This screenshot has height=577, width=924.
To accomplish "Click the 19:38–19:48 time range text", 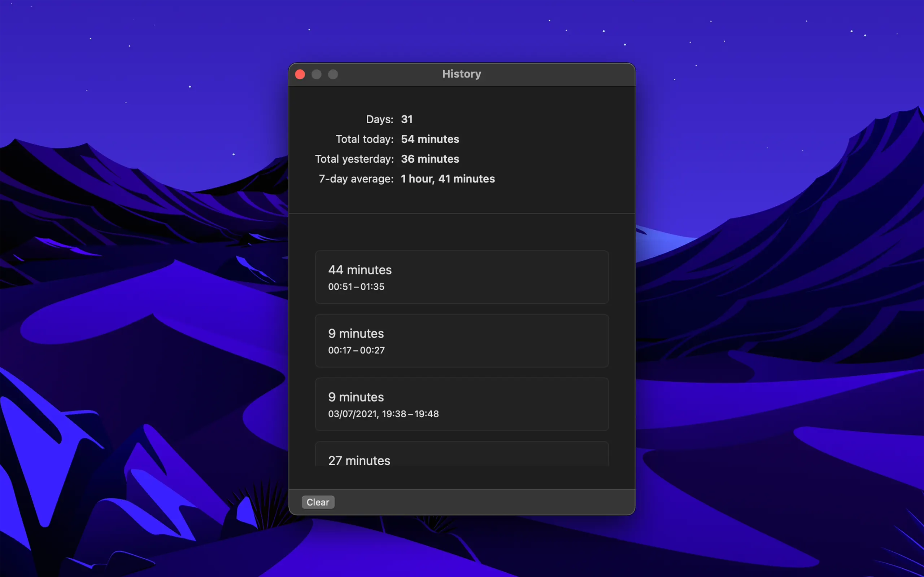I will click(x=410, y=414).
